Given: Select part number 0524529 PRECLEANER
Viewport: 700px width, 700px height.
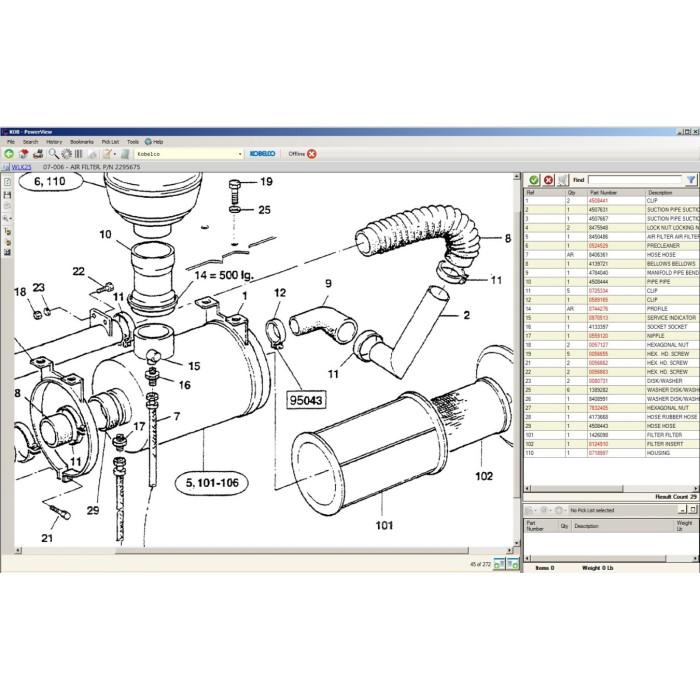Looking at the screenshot, I should point(612,246).
